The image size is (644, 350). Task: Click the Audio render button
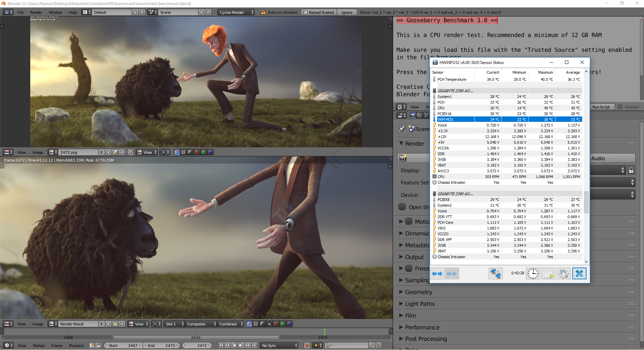click(613, 158)
